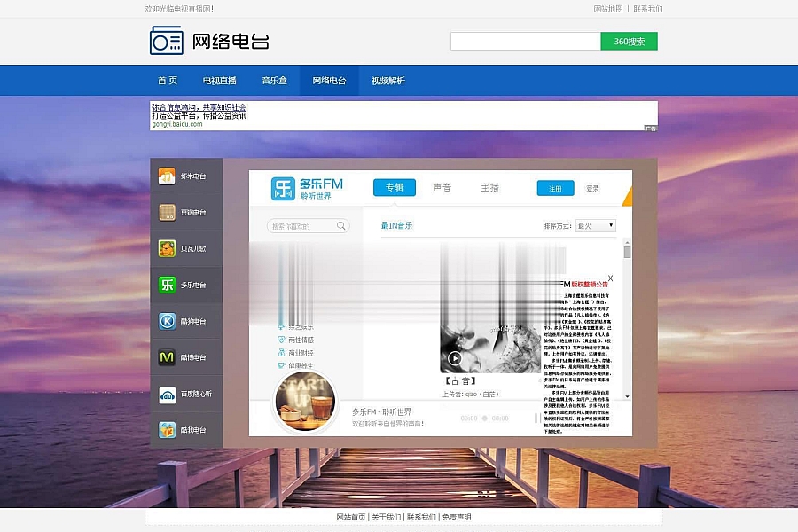Image resolution: width=798 pixels, height=532 pixels.
Task: Click the playback progress dot in player
Action: [x=484, y=418]
